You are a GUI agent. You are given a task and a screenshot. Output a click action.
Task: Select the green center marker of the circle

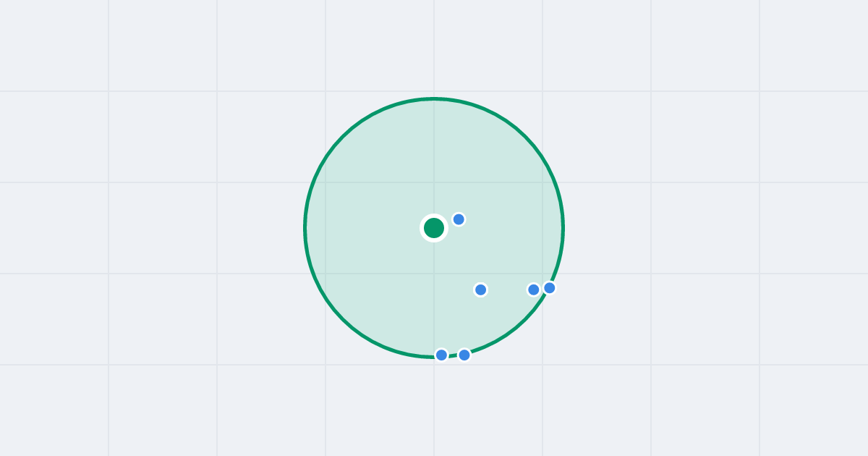pos(434,228)
